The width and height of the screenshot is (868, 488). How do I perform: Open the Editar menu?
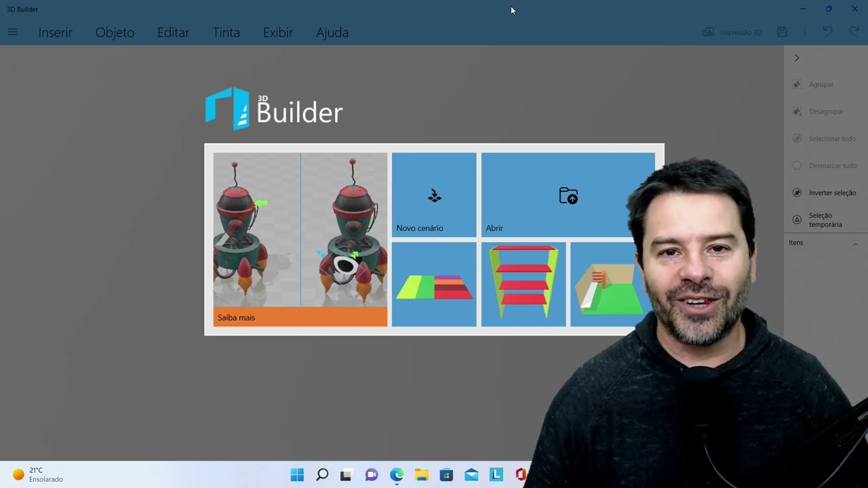pyautogui.click(x=173, y=33)
